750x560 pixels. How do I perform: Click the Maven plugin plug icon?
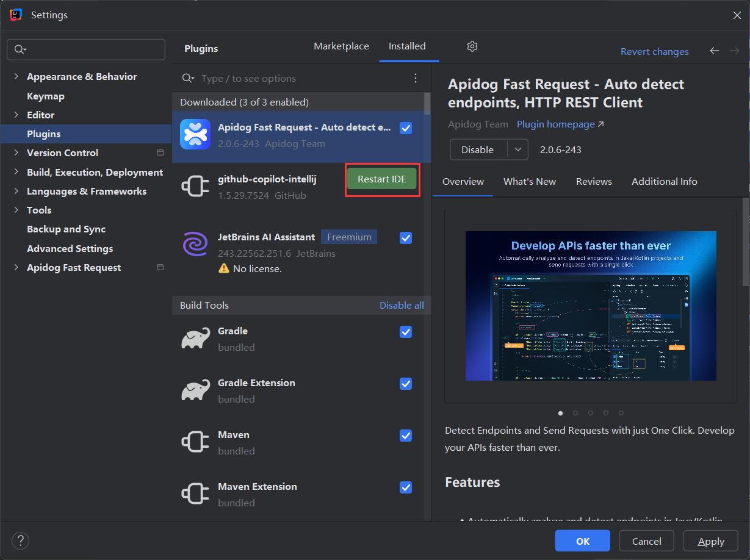click(x=195, y=442)
